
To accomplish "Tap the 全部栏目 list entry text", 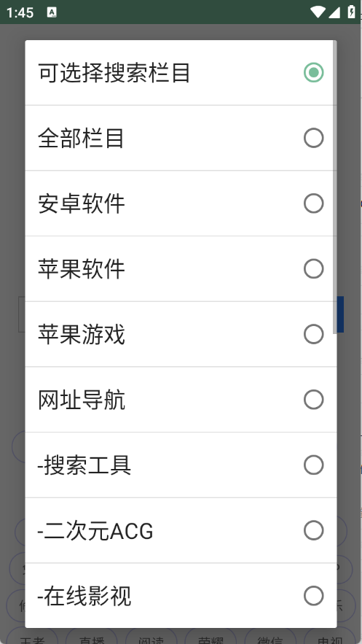I will click(x=81, y=138).
